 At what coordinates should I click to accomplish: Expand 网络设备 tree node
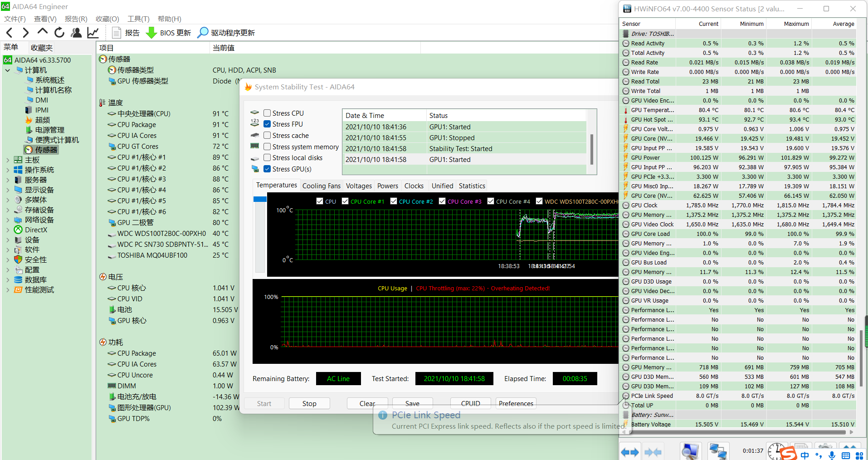pos(7,220)
